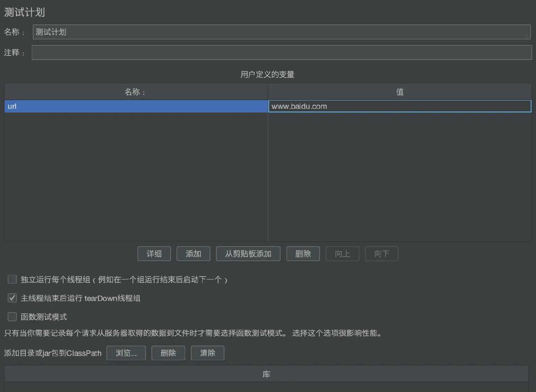Click the 详细 button below the variables table
The image size is (536, 392).
(x=154, y=254)
